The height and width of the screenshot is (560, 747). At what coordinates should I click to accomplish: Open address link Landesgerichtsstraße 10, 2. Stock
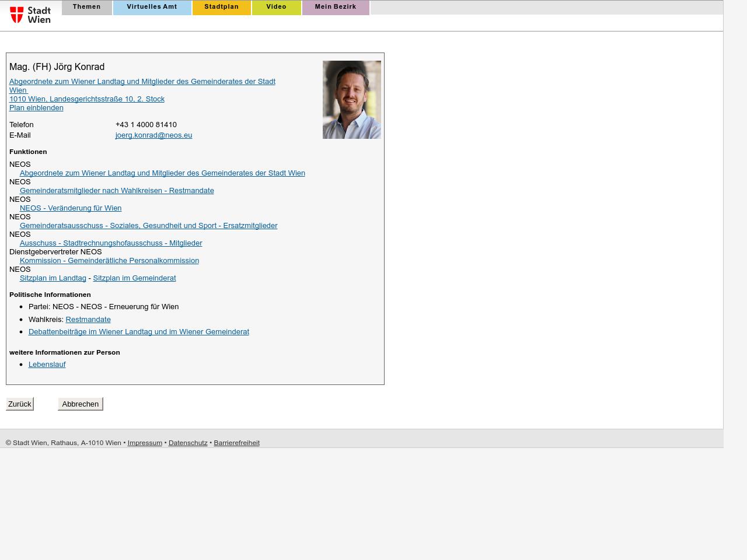point(87,99)
